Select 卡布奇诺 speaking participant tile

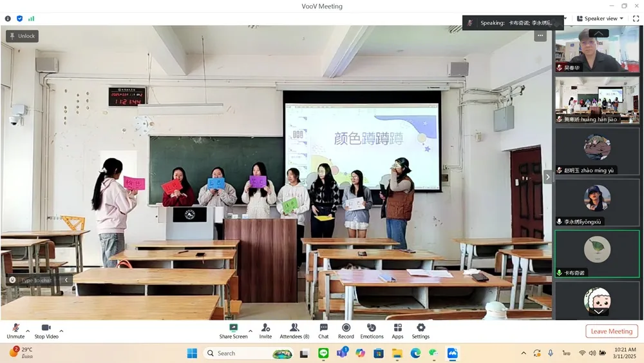597,254
